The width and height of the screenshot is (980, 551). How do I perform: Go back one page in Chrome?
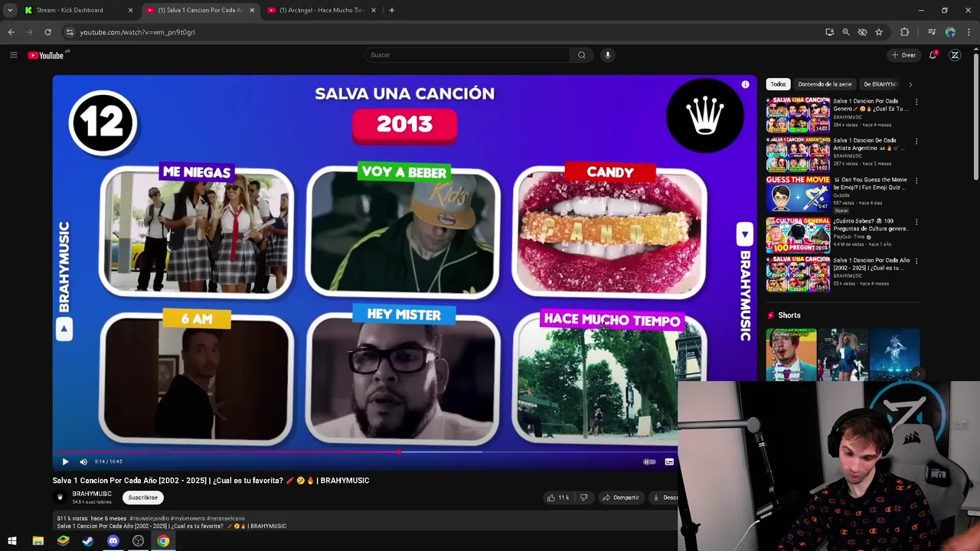[x=11, y=32]
